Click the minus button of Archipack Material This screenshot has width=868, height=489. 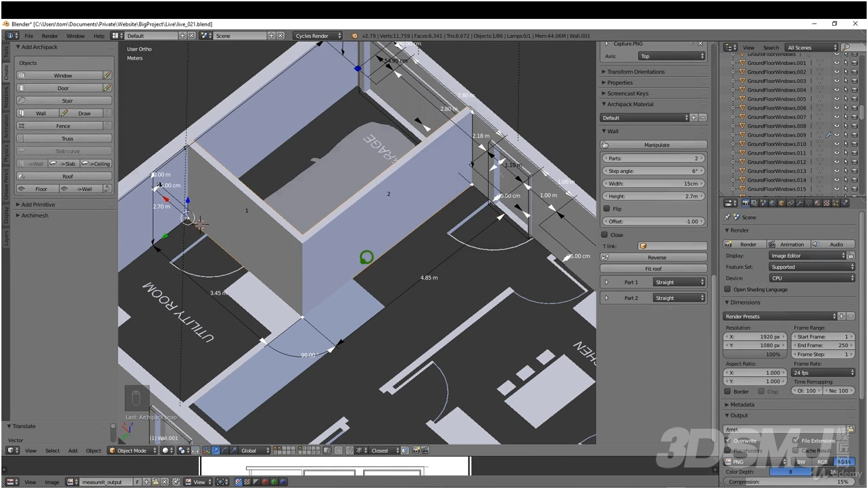703,118
